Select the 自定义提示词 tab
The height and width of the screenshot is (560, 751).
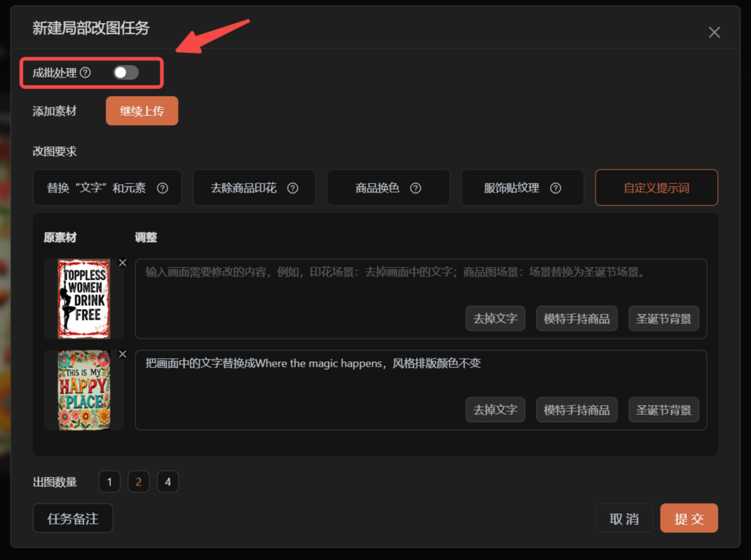[x=656, y=187]
